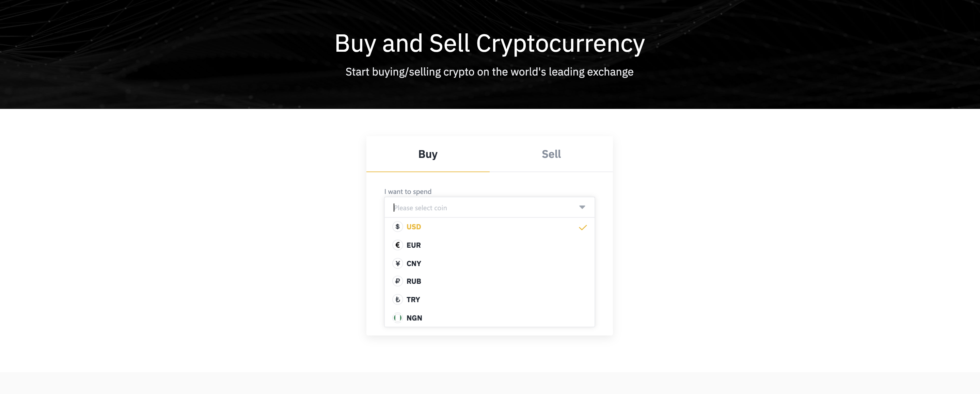The image size is (980, 394).
Task: Click the I want to spend label
Action: pyautogui.click(x=408, y=192)
